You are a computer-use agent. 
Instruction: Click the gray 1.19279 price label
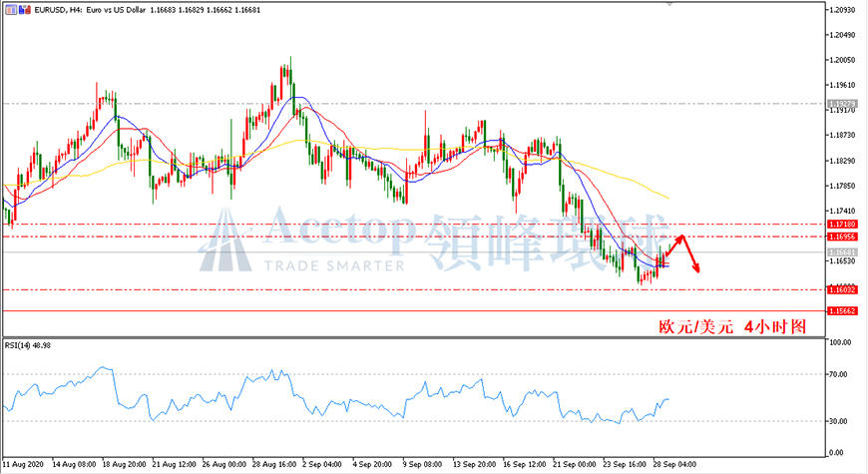842,104
